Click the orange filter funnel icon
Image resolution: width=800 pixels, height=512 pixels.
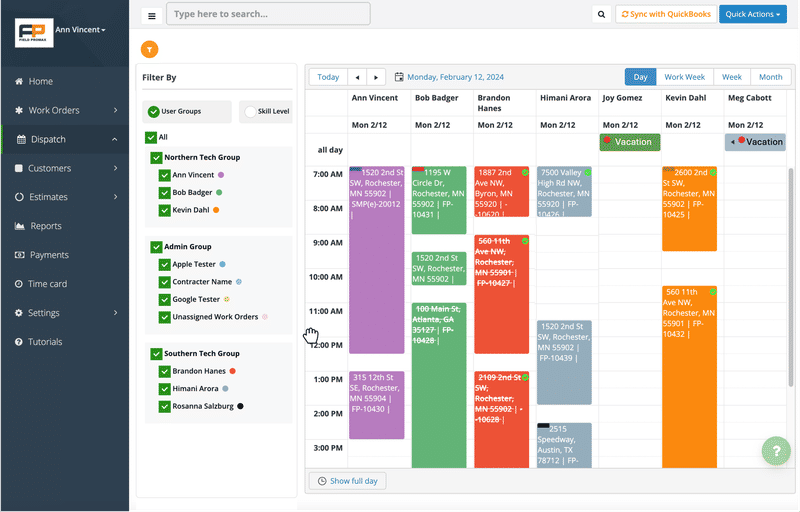149,49
